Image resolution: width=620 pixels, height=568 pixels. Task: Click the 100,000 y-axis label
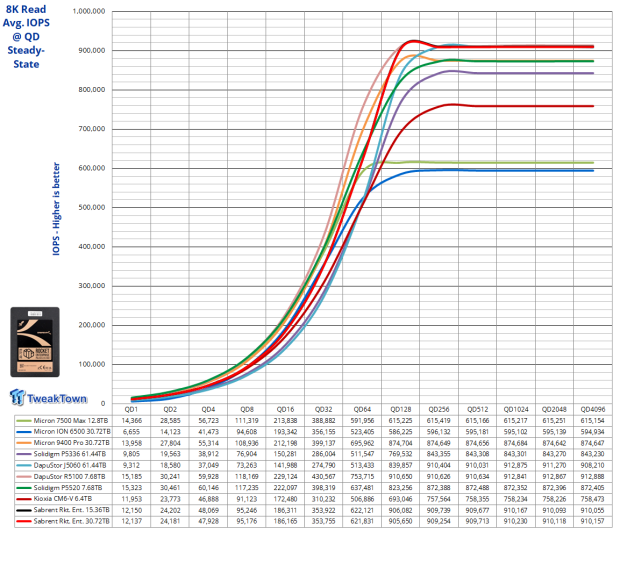[92, 364]
